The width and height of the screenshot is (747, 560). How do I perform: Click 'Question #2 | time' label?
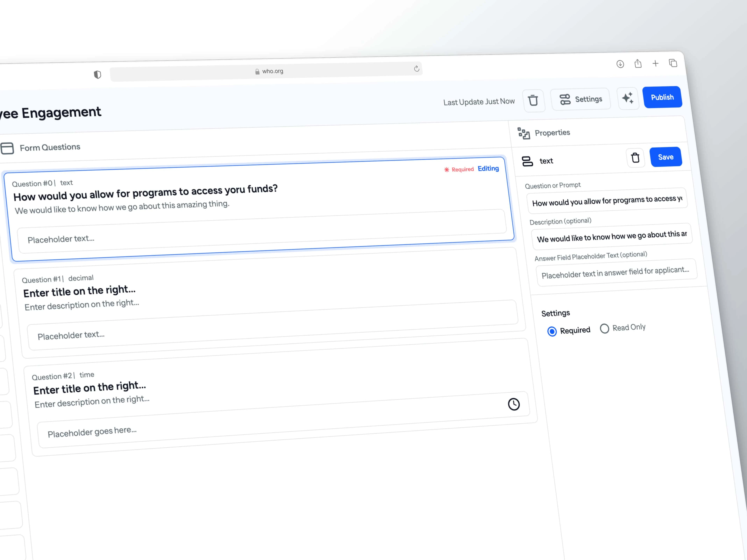click(x=63, y=376)
